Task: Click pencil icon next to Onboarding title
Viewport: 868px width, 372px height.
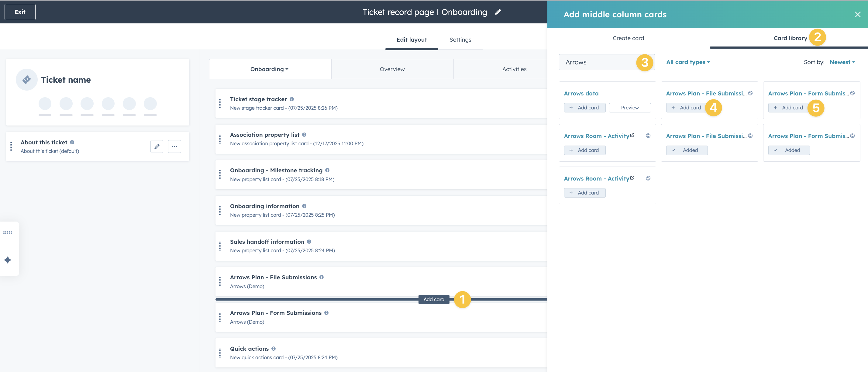Action: point(498,12)
